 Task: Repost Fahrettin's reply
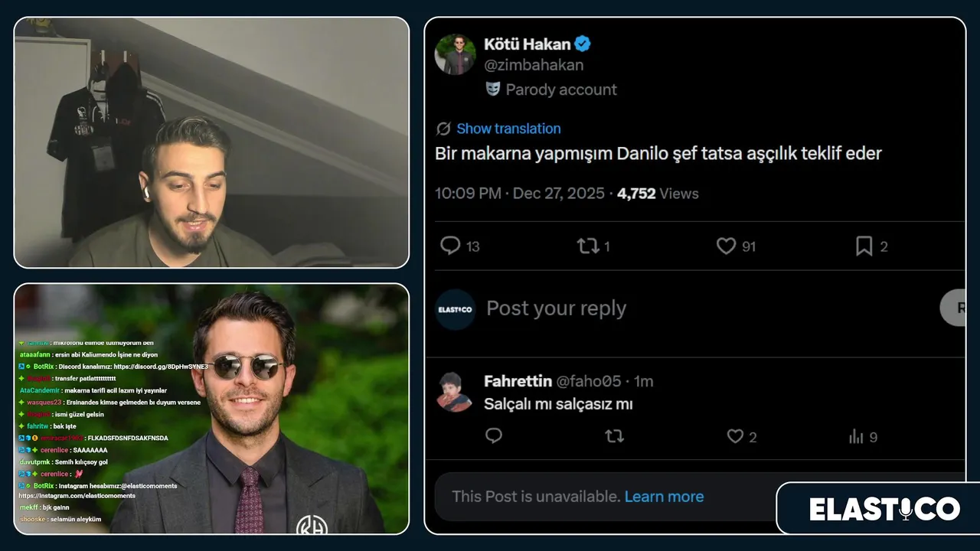(614, 436)
